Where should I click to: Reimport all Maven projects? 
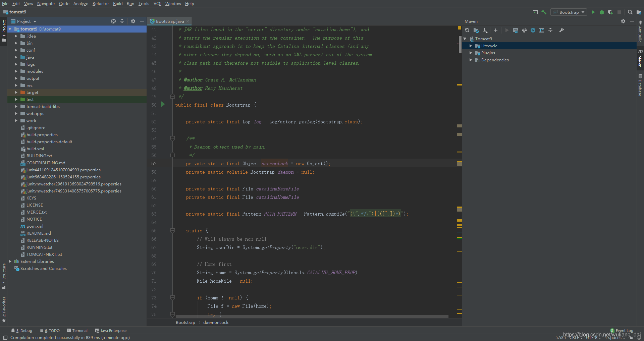pos(467,30)
